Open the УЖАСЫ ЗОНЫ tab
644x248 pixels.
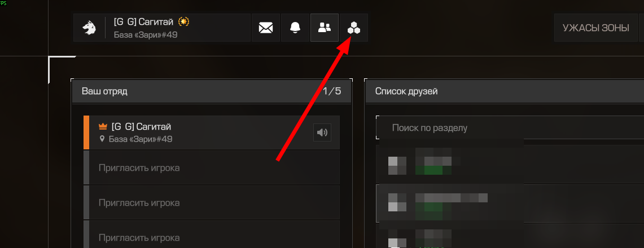pyautogui.click(x=596, y=28)
